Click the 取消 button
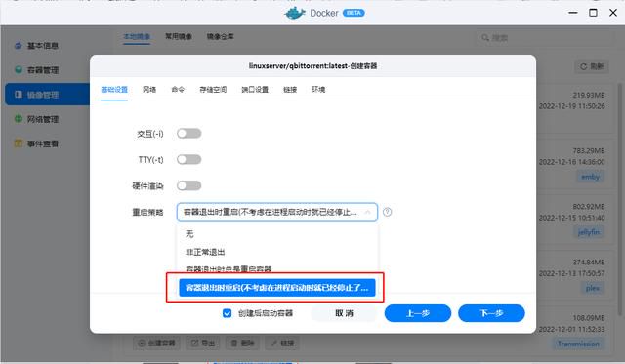This screenshot has width=625, height=364. tap(344, 313)
